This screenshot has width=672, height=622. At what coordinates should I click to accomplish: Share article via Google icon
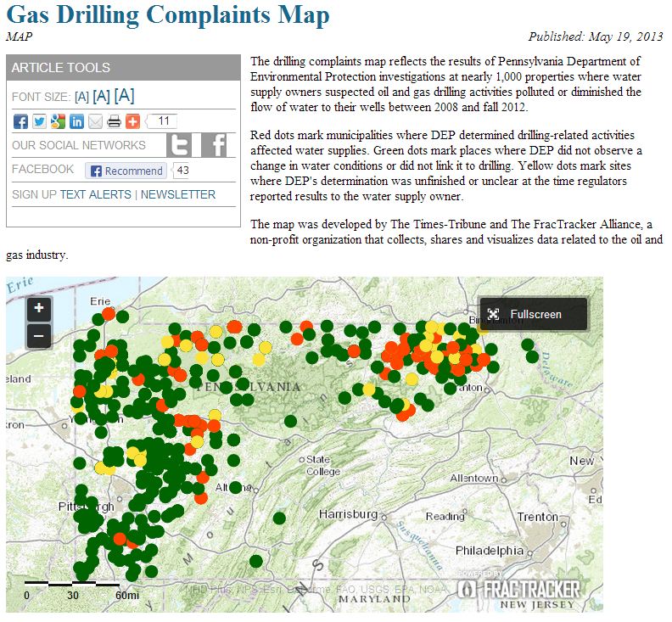coord(58,121)
